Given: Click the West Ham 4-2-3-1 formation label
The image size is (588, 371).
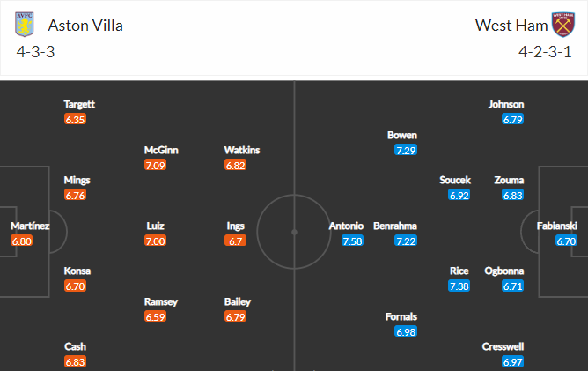Looking at the screenshot, I should (545, 52).
